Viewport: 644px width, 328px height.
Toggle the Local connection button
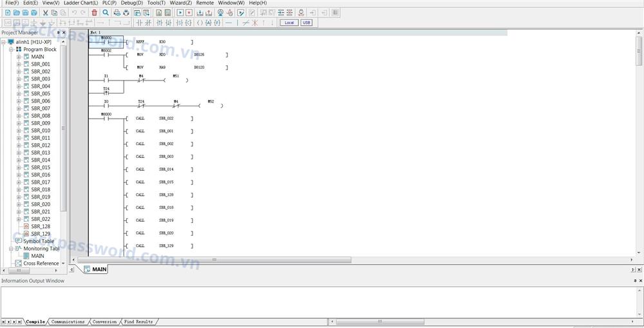289,23
